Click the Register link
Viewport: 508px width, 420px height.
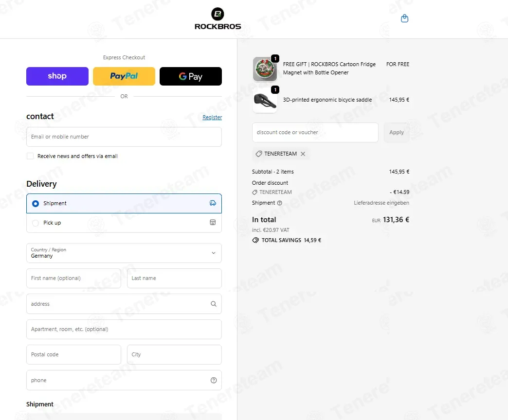coord(212,117)
